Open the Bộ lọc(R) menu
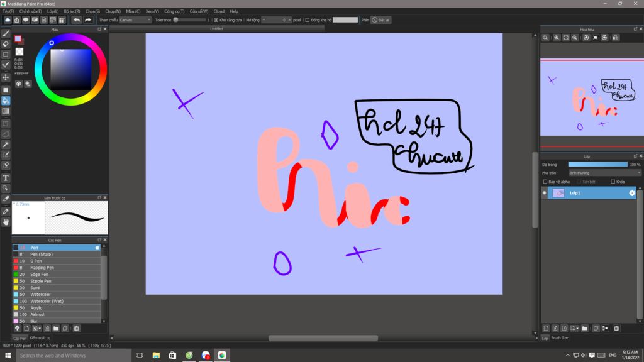This screenshot has height=362, width=644. (x=72, y=11)
